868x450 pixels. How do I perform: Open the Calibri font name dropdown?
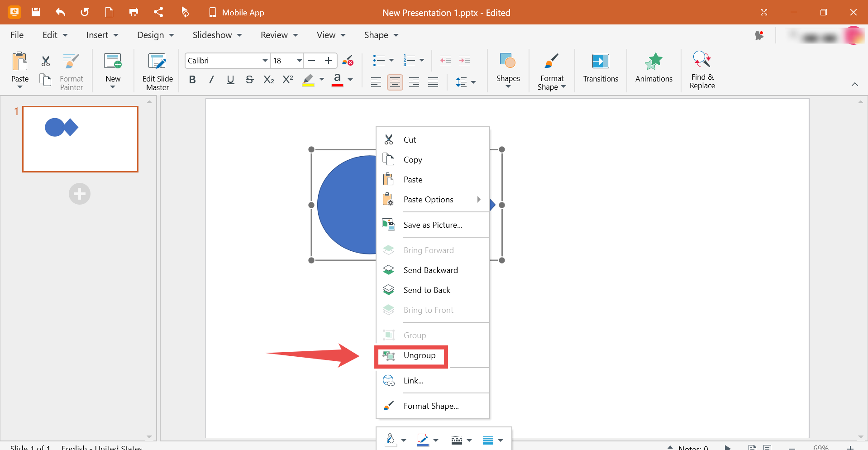click(265, 61)
